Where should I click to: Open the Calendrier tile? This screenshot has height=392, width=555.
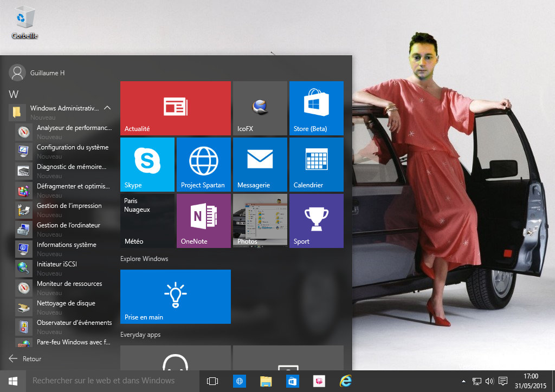pyautogui.click(x=316, y=165)
